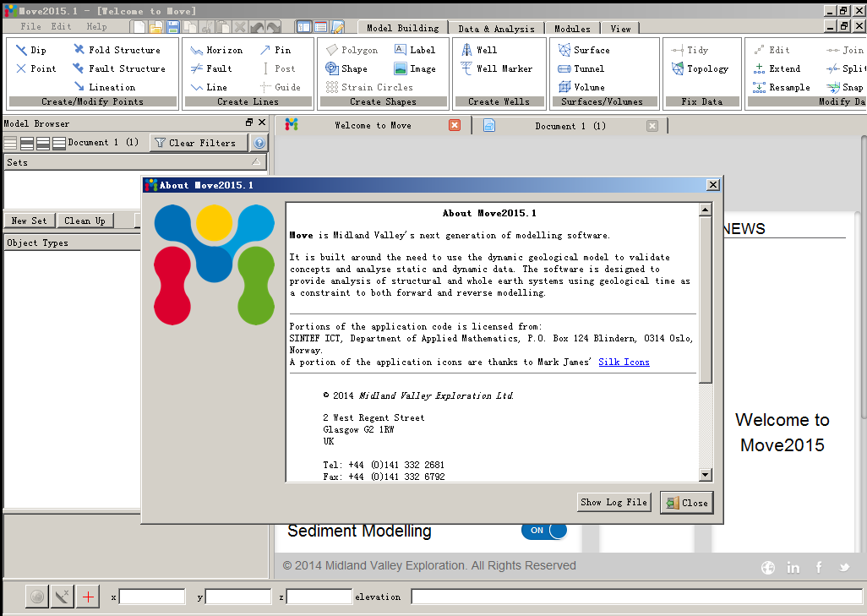Create a Well
The width and height of the screenshot is (867, 616).
(479, 51)
